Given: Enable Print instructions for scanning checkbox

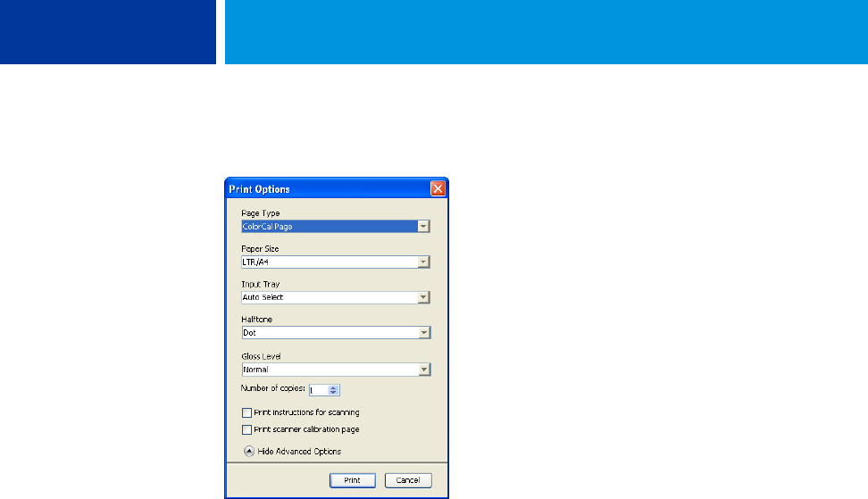Looking at the screenshot, I should [x=246, y=412].
